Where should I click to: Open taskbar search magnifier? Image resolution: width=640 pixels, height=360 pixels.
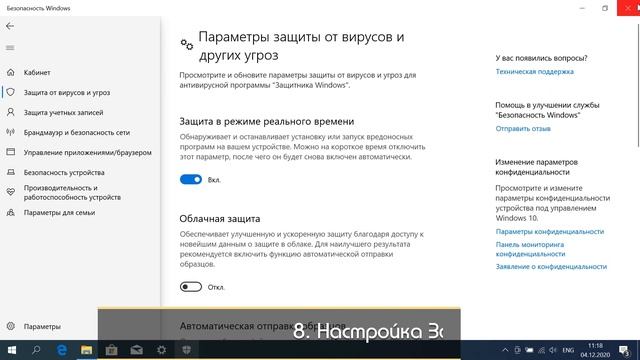(x=36, y=350)
